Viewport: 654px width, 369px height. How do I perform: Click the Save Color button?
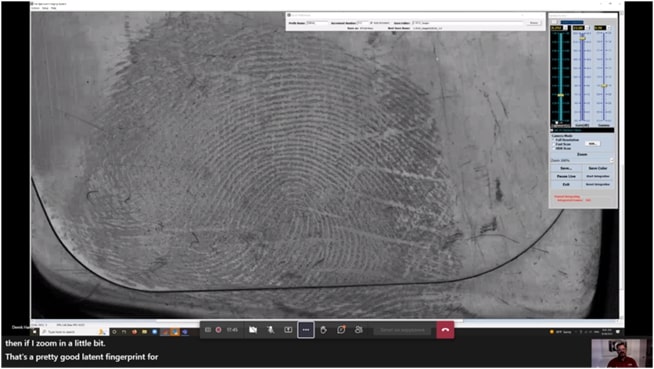pos(598,168)
